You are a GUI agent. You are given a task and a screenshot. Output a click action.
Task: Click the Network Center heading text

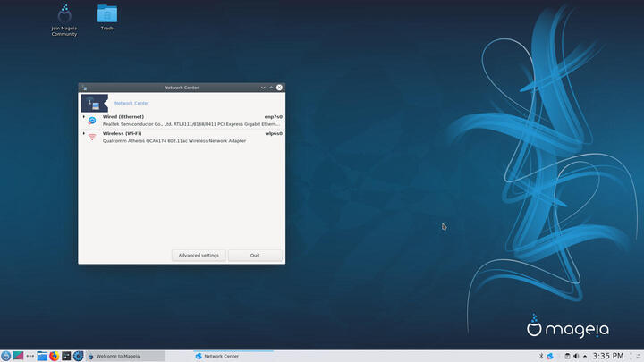click(131, 103)
